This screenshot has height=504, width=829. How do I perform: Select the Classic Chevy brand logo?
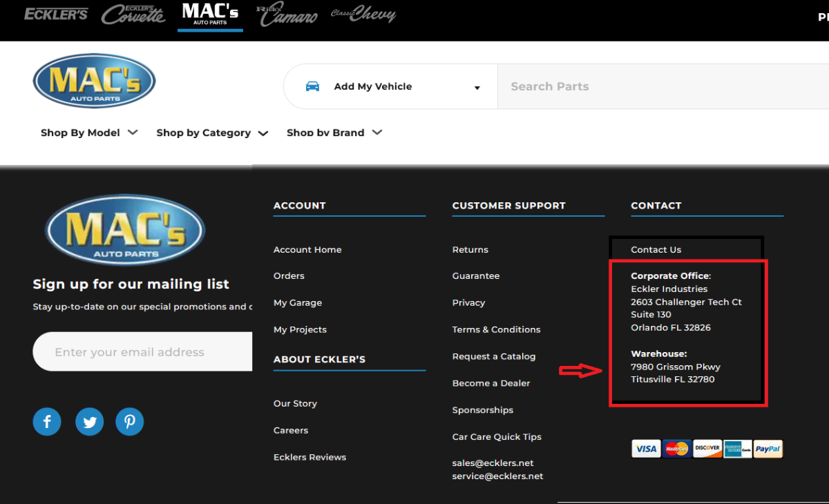point(363,14)
